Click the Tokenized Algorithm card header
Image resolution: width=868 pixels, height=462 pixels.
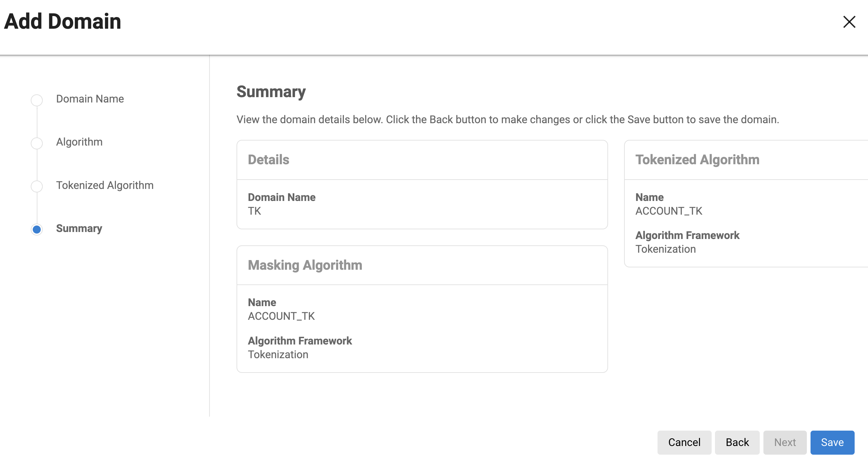point(697,160)
